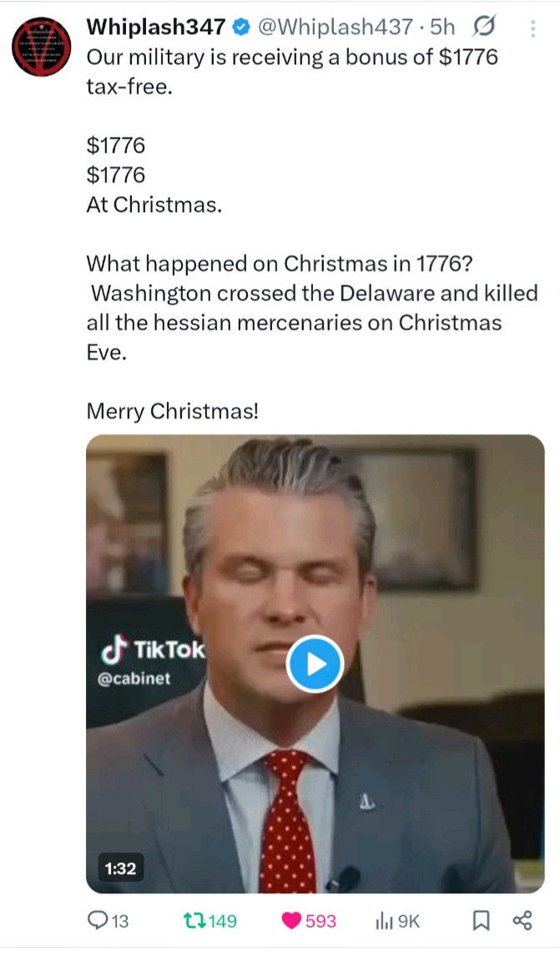
Task: Click the repost count 149
Action: click(x=222, y=921)
